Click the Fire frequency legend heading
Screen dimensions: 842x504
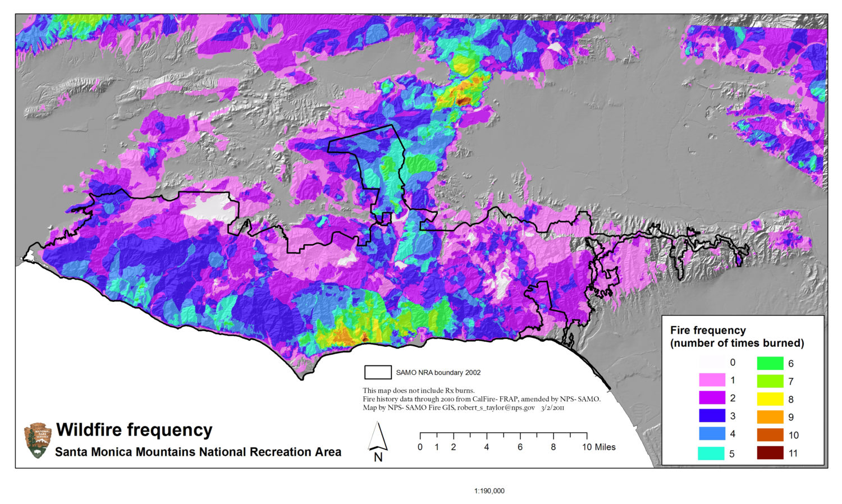point(708,331)
